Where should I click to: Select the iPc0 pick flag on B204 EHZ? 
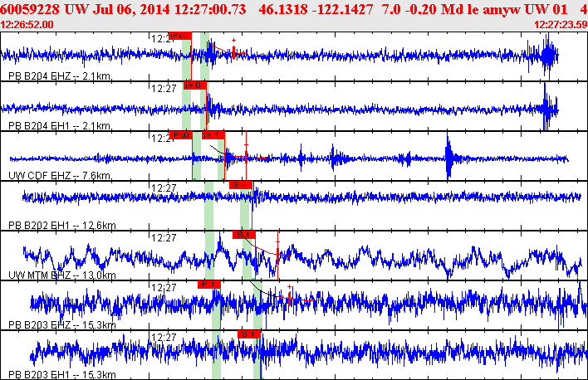pos(180,36)
